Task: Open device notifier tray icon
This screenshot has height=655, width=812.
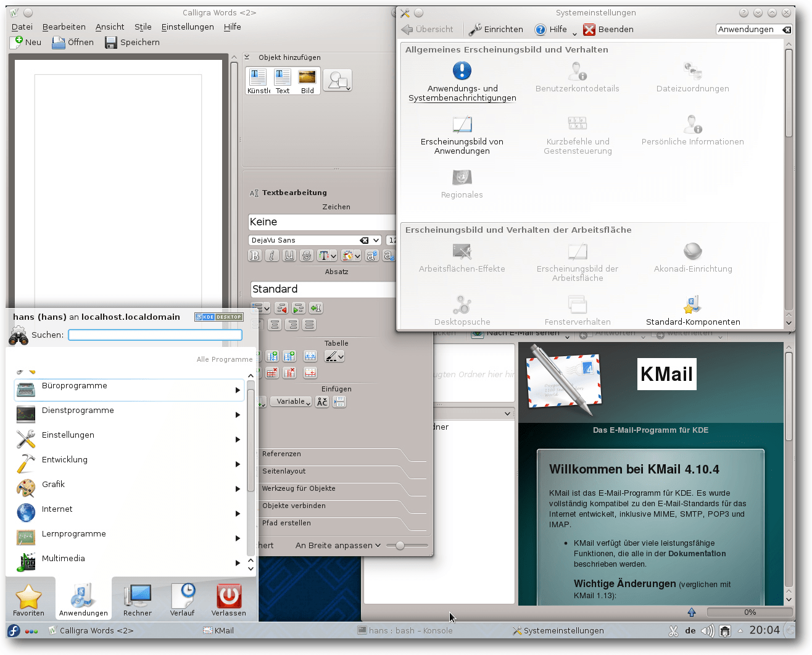Action: pyautogui.click(x=726, y=631)
